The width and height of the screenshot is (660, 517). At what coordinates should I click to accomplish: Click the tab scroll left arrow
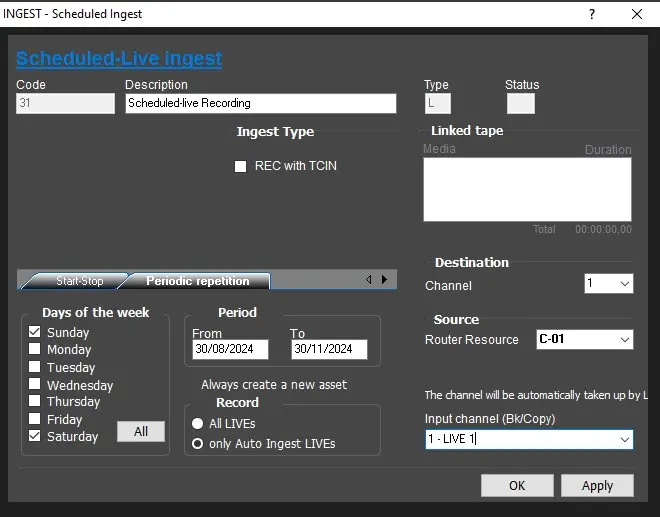pyautogui.click(x=368, y=280)
